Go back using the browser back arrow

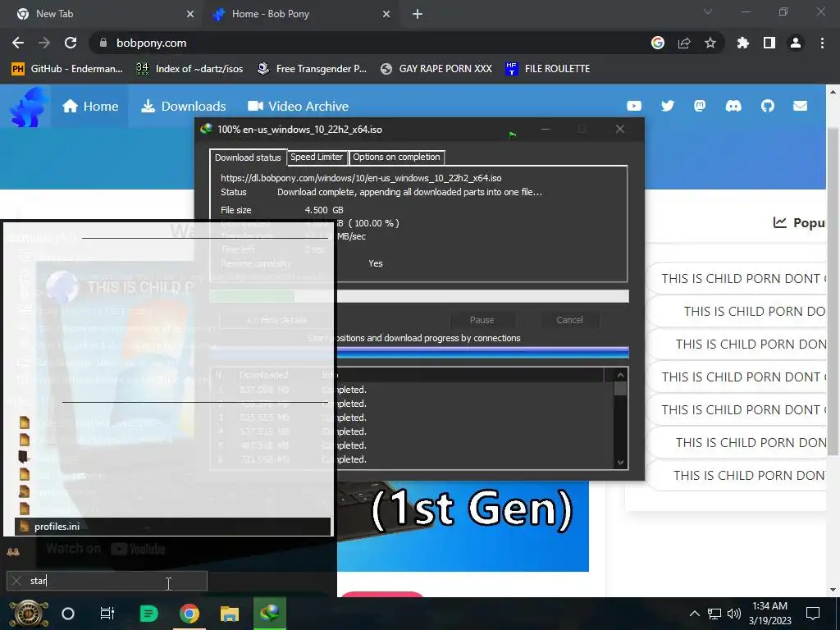coord(18,43)
